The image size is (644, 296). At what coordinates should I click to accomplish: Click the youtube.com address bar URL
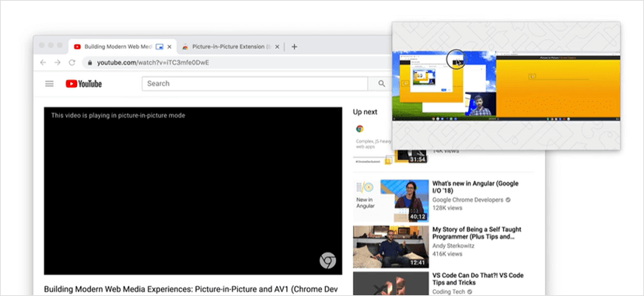(x=152, y=63)
